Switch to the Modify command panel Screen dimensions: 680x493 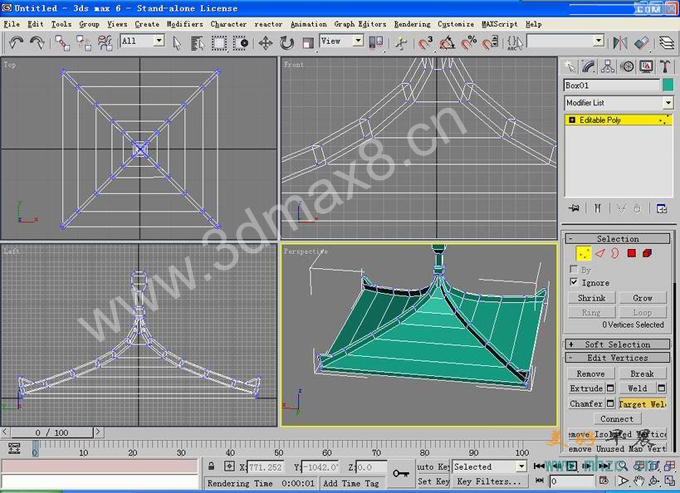588,66
